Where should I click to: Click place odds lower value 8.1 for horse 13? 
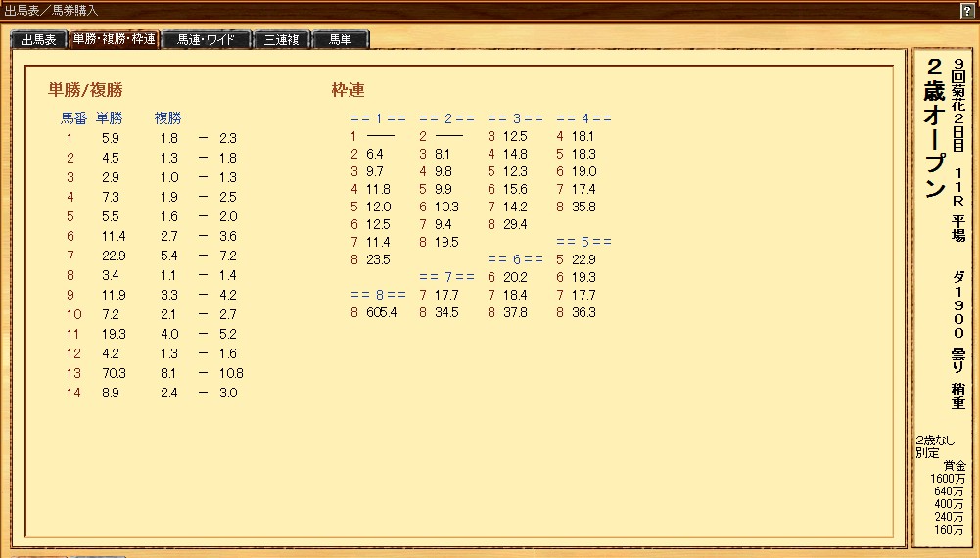(169, 373)
